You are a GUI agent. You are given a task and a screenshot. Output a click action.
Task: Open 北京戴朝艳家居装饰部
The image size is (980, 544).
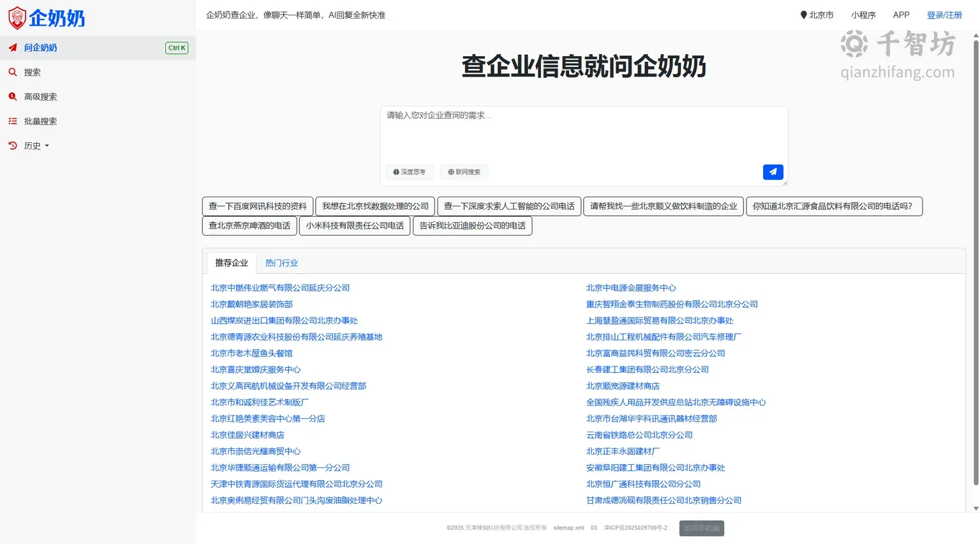(x=251, y=305)
